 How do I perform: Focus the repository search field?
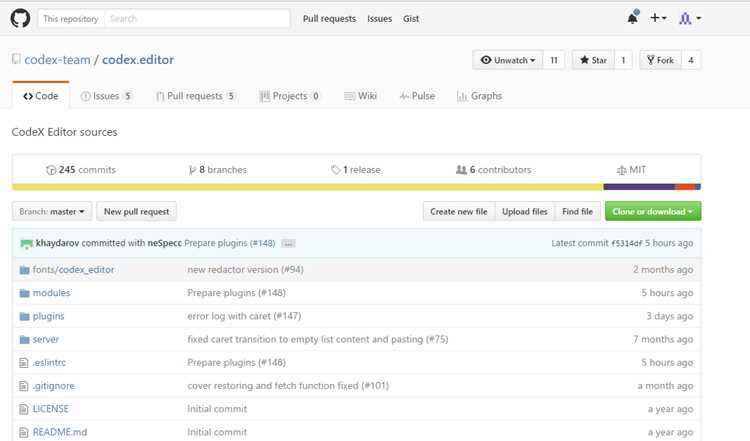(x=197, y=19)
